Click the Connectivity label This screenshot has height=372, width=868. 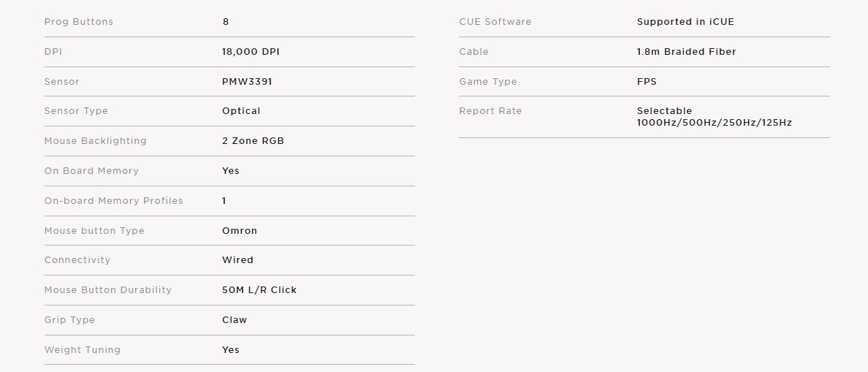[x=77, y=260]
